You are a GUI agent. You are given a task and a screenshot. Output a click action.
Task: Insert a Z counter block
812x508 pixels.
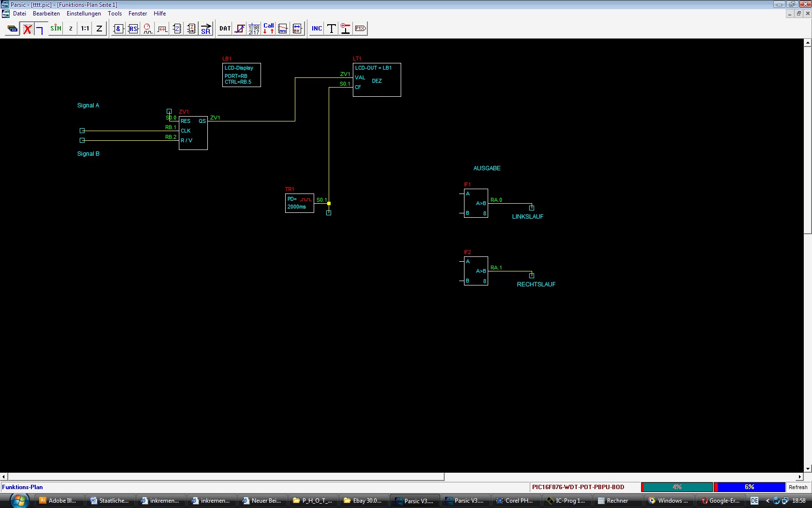pyautogui.click(x=177, y=29)
